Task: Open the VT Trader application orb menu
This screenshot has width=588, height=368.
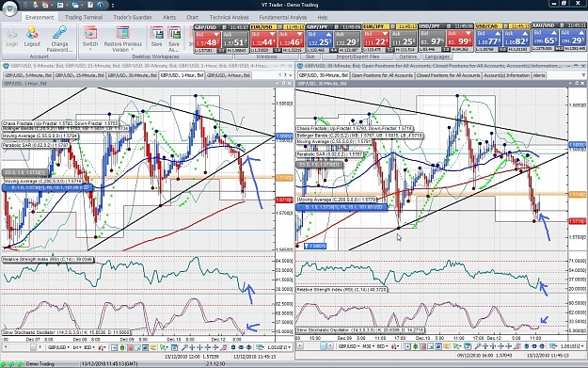Action: [x=9, y=8]
